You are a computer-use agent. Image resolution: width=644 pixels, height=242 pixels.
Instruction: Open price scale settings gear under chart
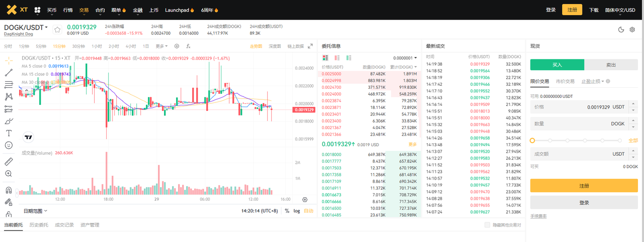click(x=305, y=200)
